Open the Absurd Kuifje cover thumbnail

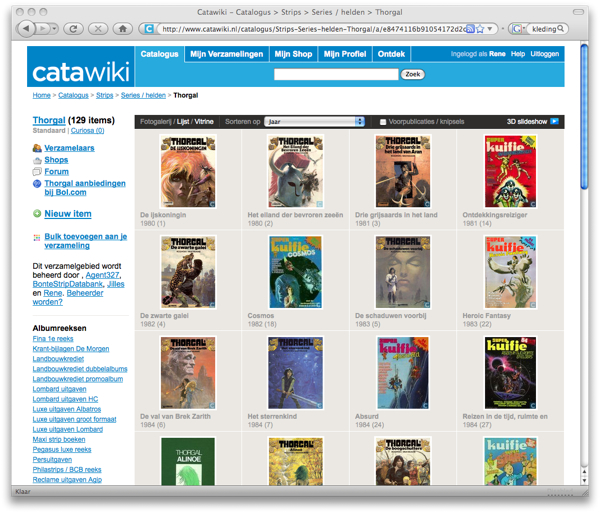point(403,373)
